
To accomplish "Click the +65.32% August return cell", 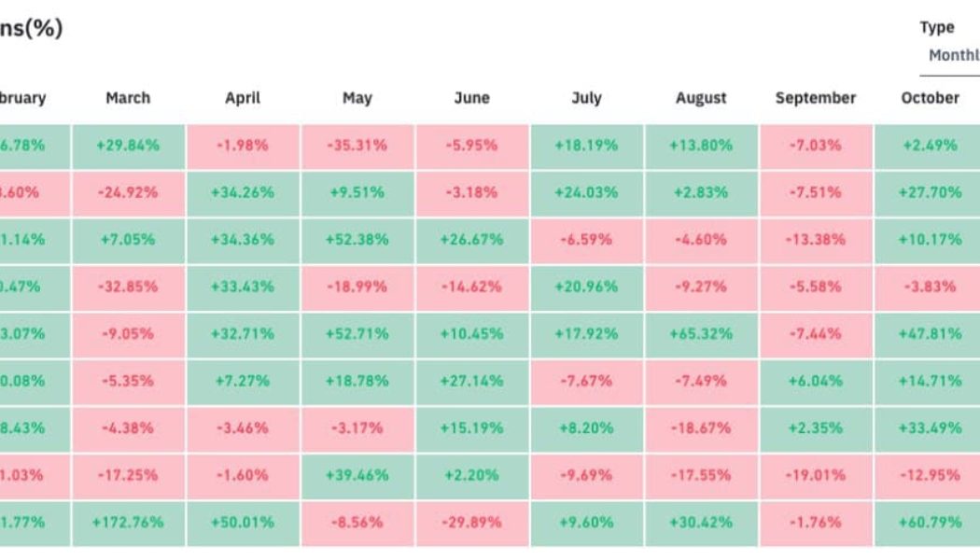I will click(x=701, y=334).
